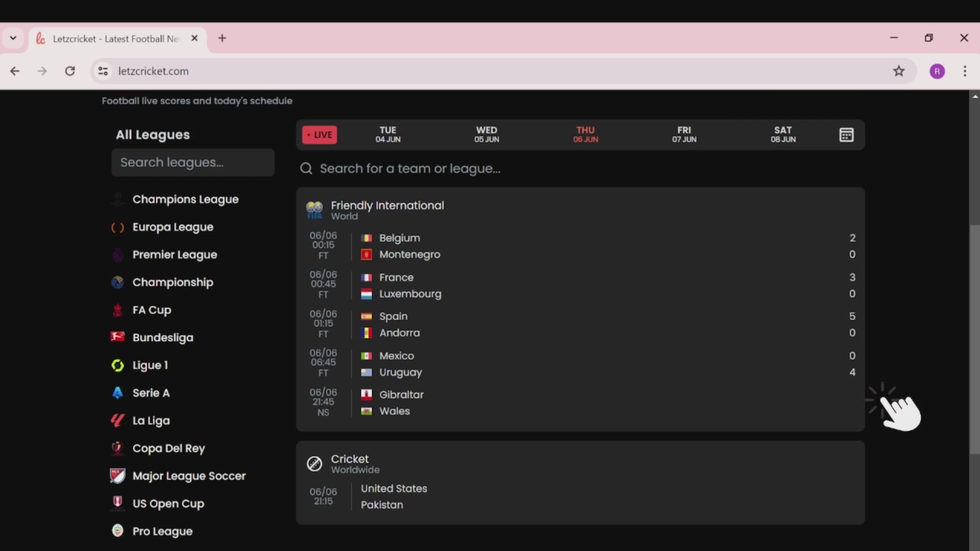
Task: Open the Bundesliga league link
Action: pyautogui.click(x=163, y=338)
